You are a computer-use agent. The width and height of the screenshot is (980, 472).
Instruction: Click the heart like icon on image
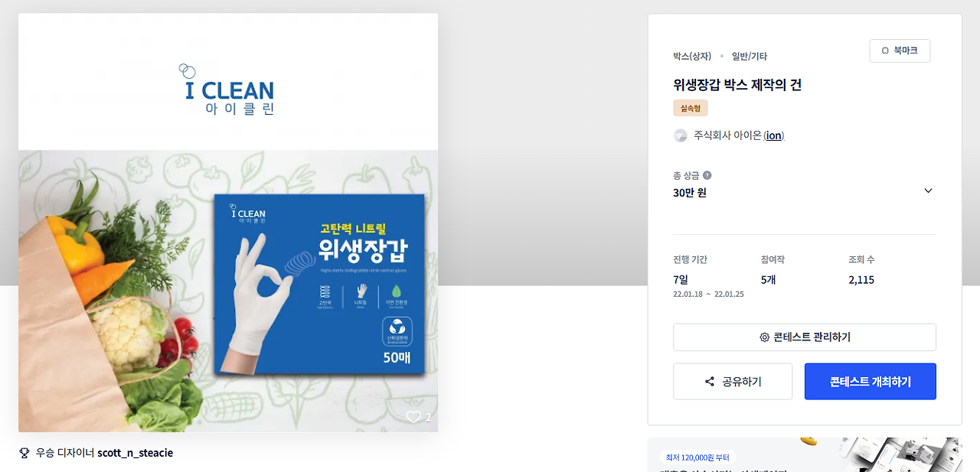(x=413, y=417)
